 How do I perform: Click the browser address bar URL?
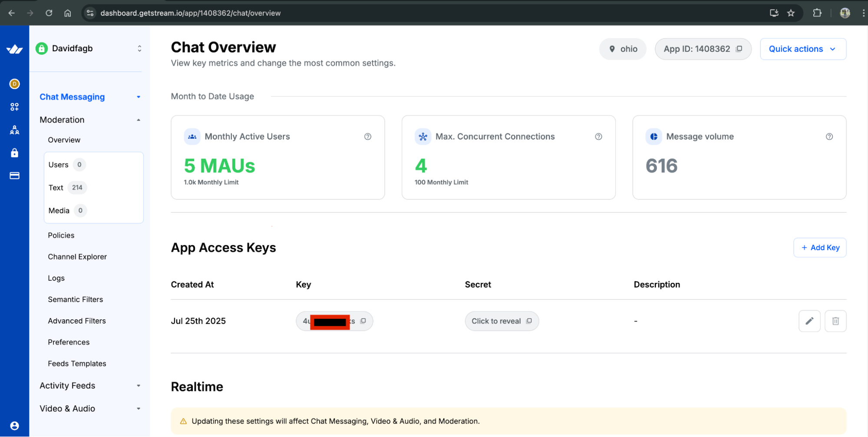click(190, 13)
